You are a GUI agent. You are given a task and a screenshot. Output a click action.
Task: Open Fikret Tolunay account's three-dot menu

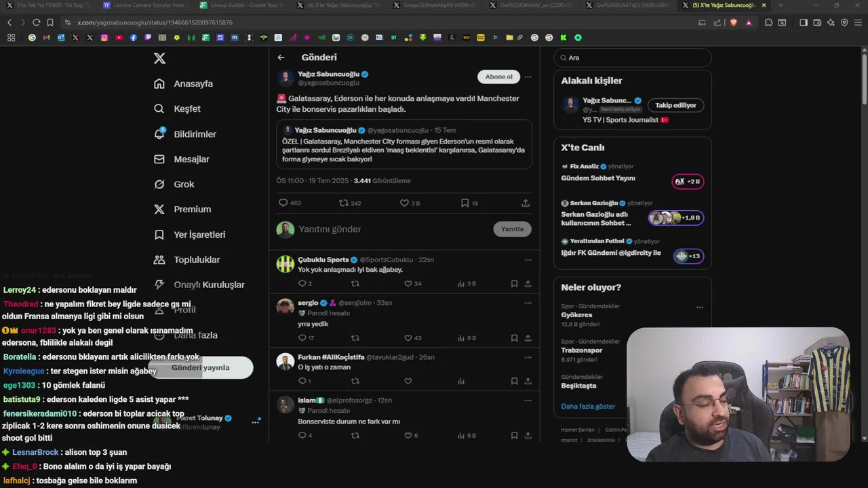pyautogui.click(x=255, y=422)
